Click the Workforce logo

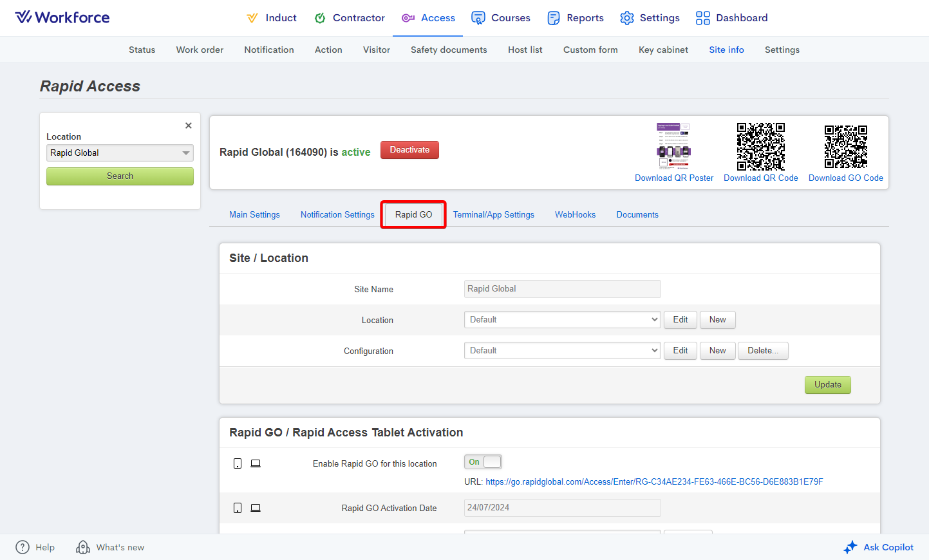point(62,17)
